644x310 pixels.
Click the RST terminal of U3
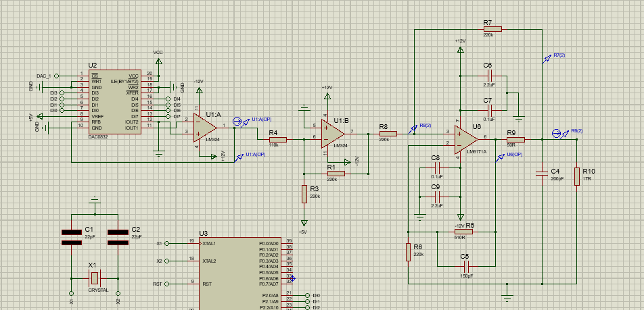tap(166, 284)
